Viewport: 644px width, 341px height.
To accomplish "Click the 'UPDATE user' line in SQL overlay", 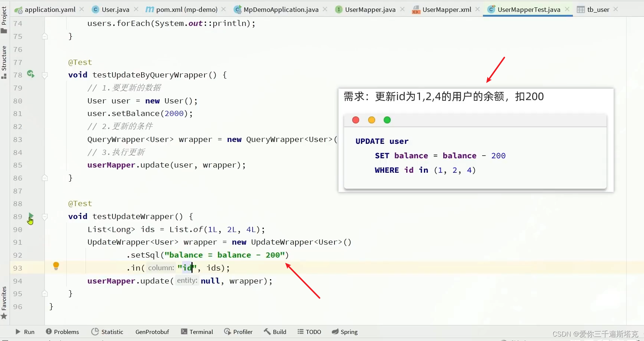I will (x=382, y=141).
